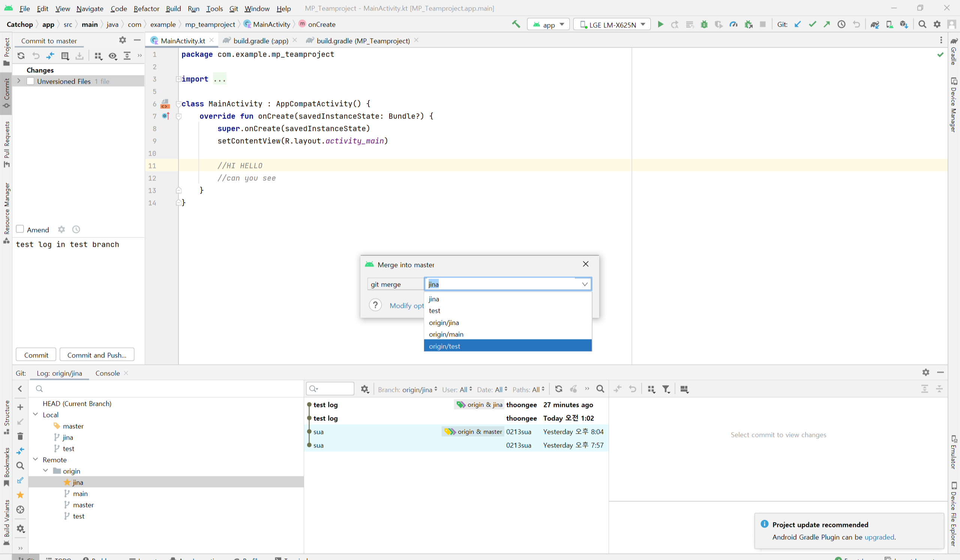The width and height of the screenshot is (960, 560).
Task: Check the Unversioned Files checkbox
Action: click(30, 81)
